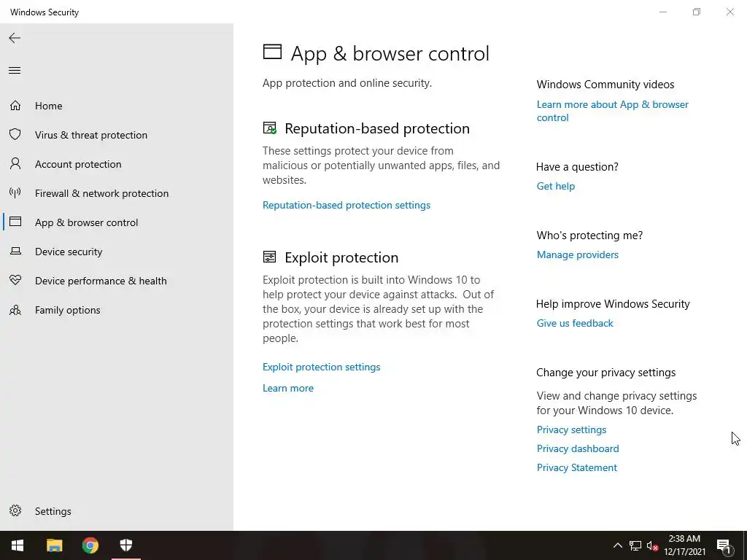Open Exploit protection settings link

pyautogui.click(x=322, y=367)
